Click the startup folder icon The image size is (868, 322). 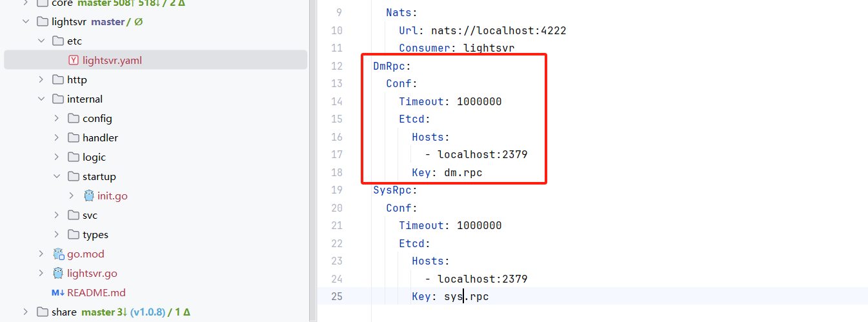74,177
